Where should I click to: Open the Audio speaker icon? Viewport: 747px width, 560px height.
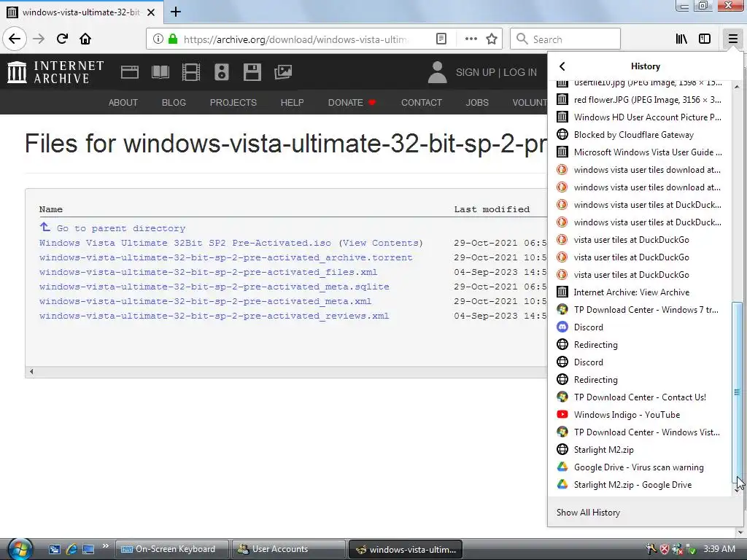coord(222,72)
